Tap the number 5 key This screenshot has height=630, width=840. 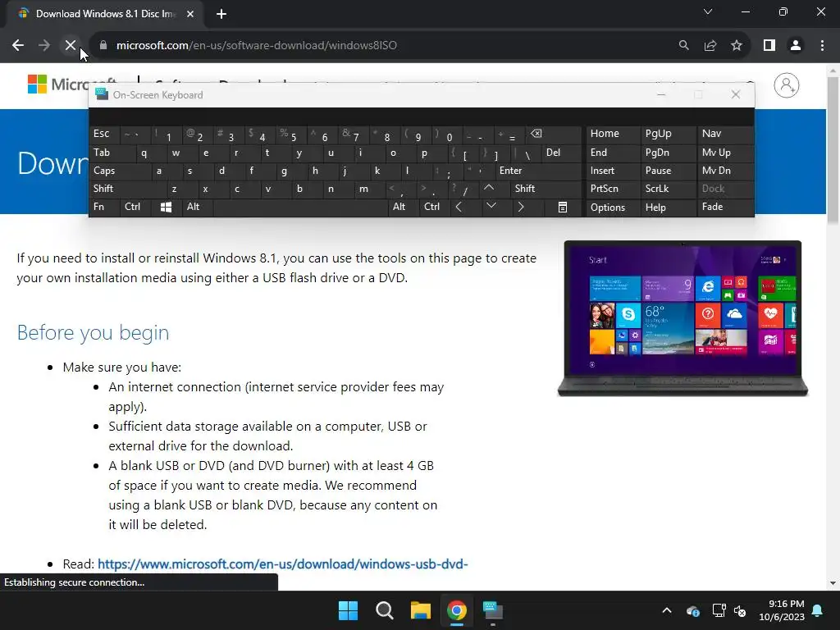pos(293,134)
